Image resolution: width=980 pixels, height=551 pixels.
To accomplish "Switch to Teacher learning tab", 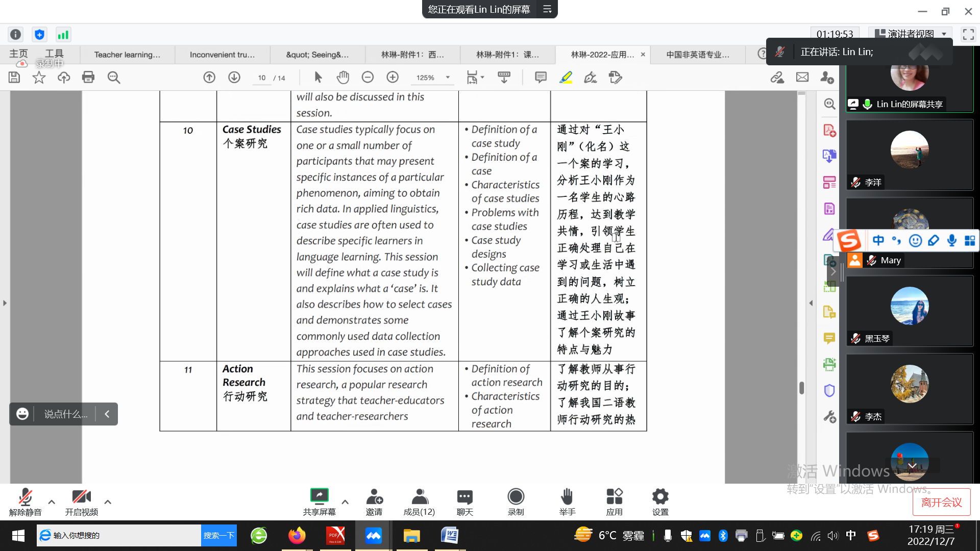I will [127, 55].
